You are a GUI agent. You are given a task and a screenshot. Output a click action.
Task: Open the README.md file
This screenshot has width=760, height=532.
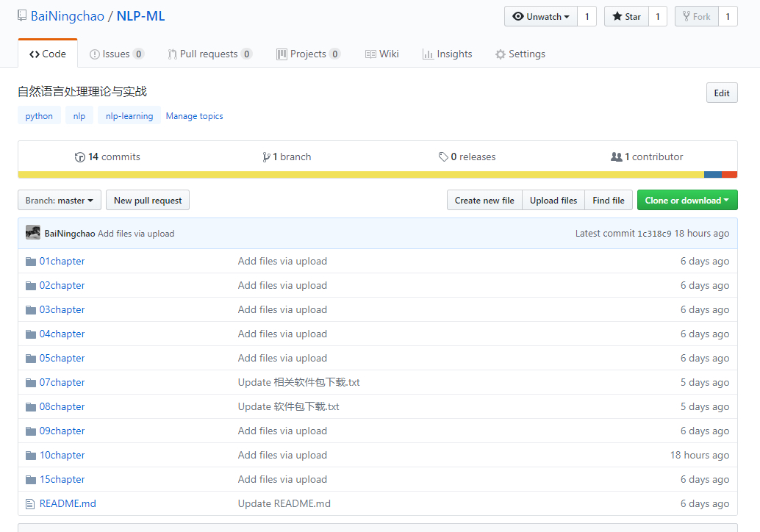[68, 503]
